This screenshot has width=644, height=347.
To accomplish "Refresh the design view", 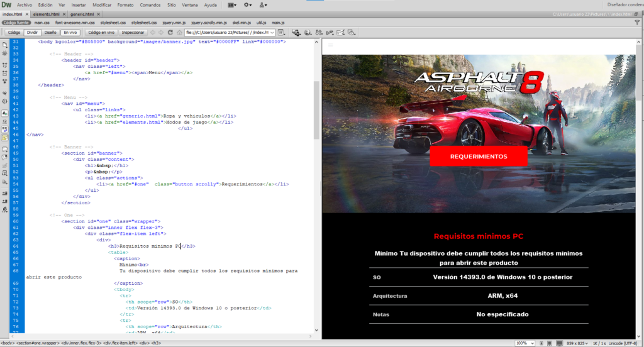I will 170,33.
